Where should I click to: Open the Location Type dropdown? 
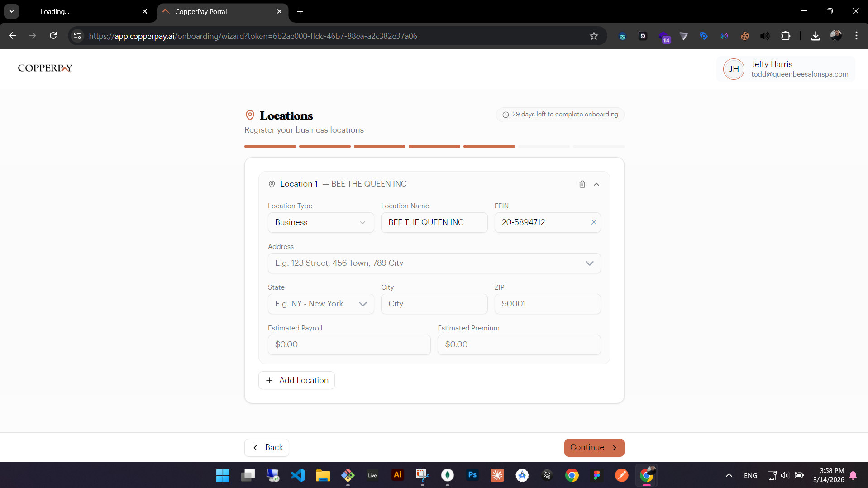(x=320, y=222)
